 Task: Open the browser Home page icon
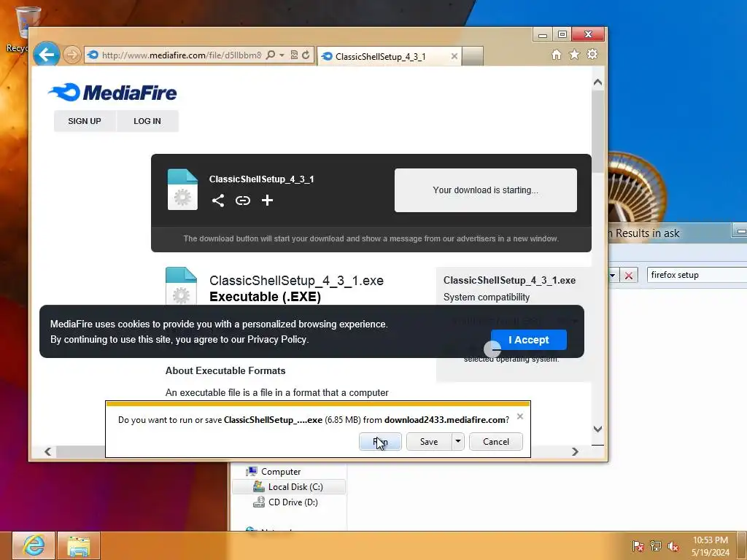556,55
